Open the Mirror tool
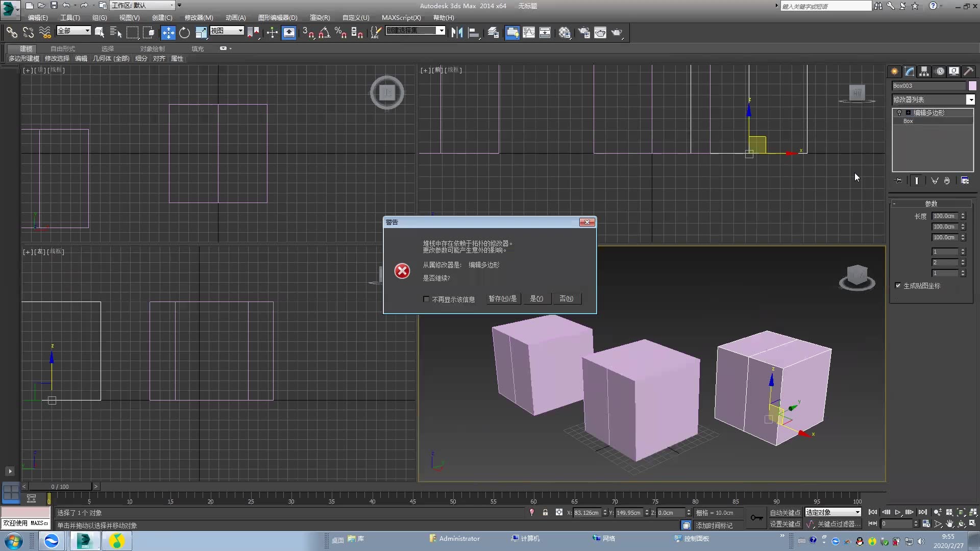 tap(457, 32)
